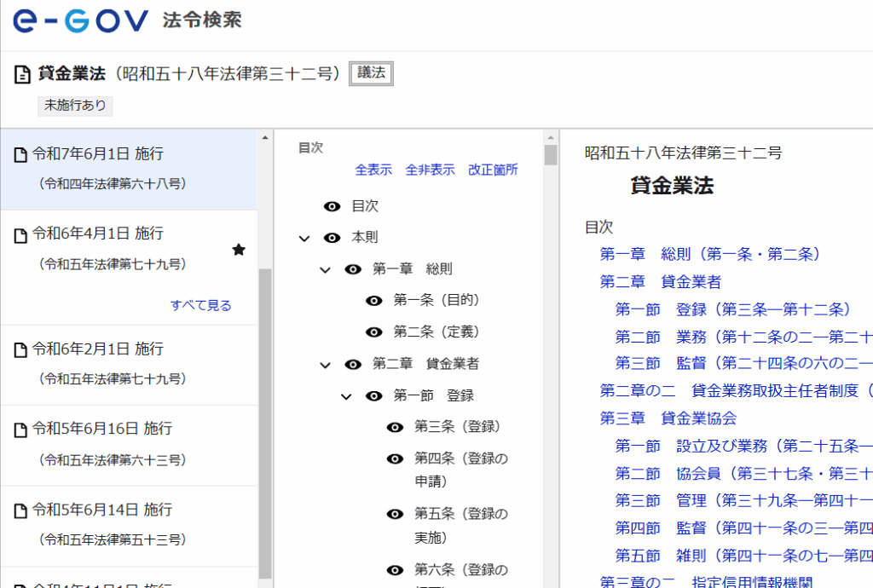This screenshot has height=588, width=873.
Task: Select 第二条（定義） in the outline tree
Action: [436, 331]
